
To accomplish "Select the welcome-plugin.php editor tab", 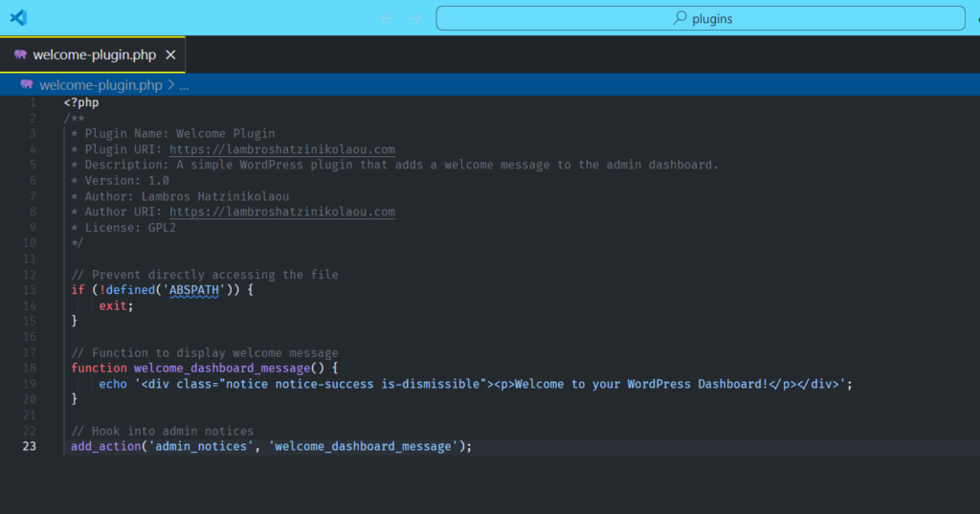I will (x=94, y=55).
